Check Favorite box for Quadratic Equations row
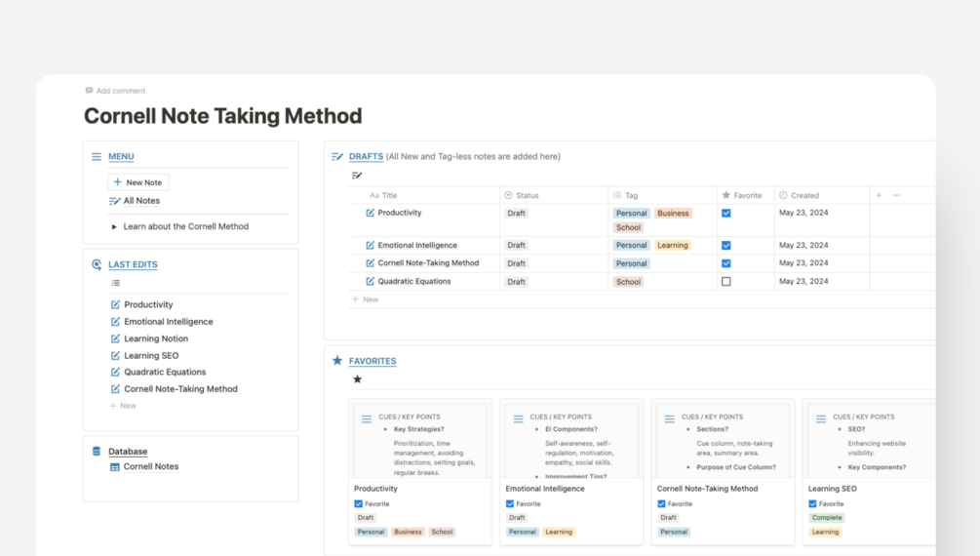980x556 pixels. tap(725, 281)
